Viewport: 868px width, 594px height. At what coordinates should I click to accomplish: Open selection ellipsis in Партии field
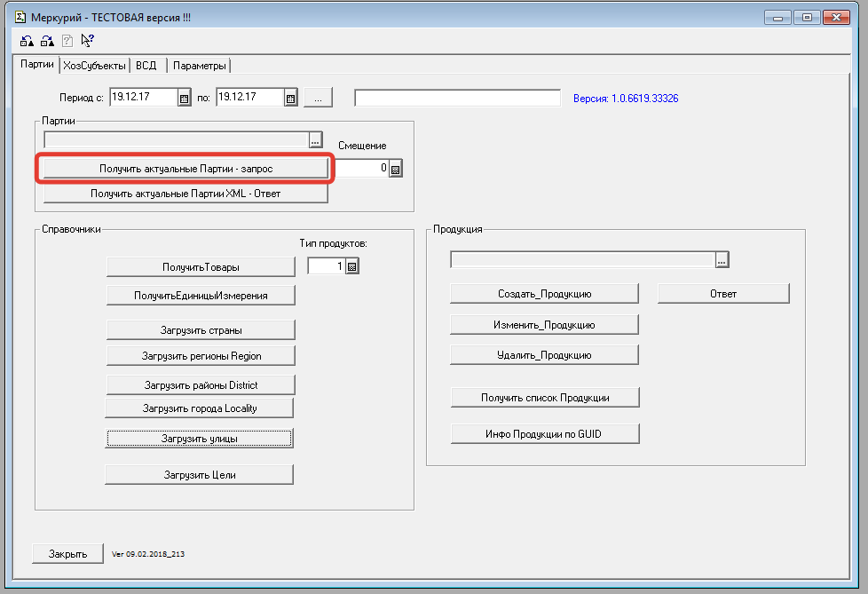(316, 140)
